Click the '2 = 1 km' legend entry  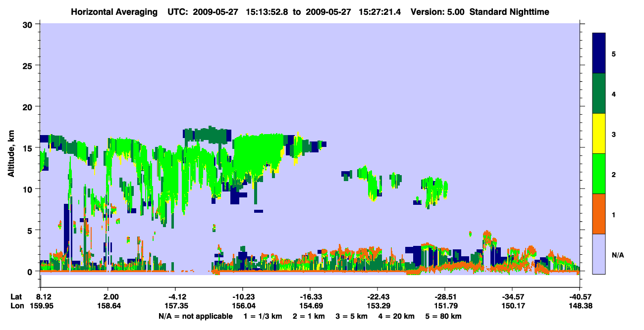(x=309, y=316)
